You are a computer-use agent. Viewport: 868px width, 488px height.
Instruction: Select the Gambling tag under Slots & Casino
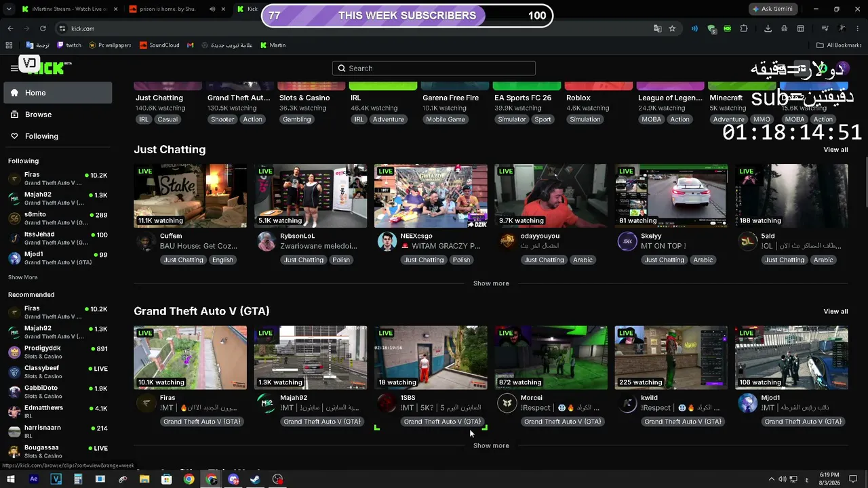click(297, 119)
